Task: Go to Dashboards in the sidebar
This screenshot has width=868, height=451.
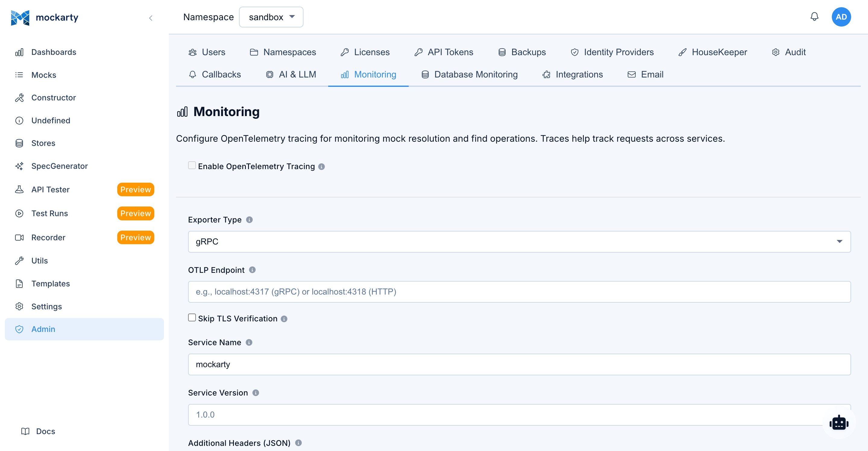Action: tap(84, 52)
